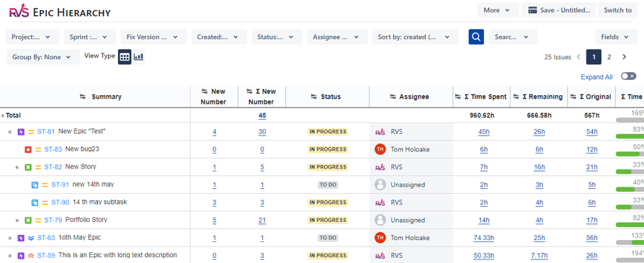Open the Sort by created dropdown

click(415, 37)
